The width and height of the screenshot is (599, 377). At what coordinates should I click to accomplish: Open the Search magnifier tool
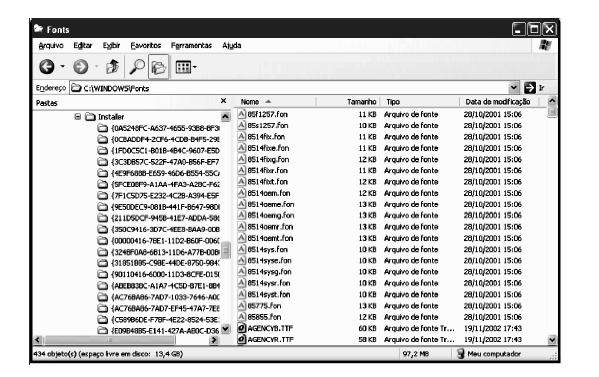point(137,67)
